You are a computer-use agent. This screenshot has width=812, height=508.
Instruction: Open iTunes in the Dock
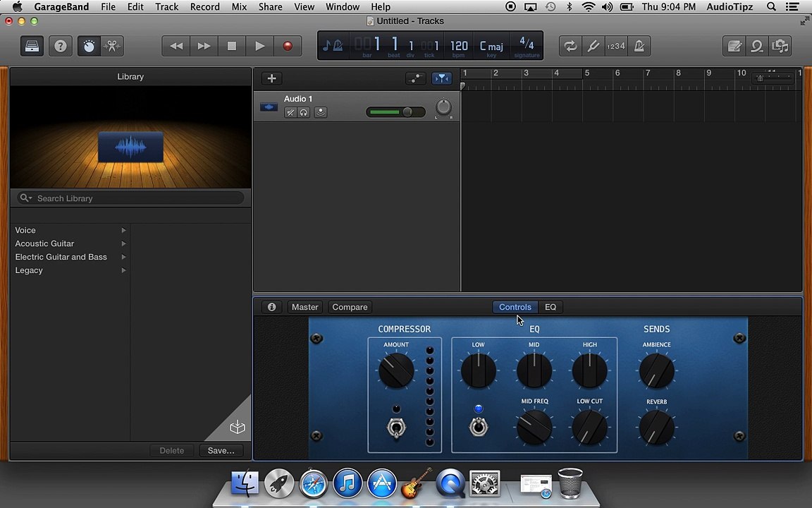click(x=347, y=483)
